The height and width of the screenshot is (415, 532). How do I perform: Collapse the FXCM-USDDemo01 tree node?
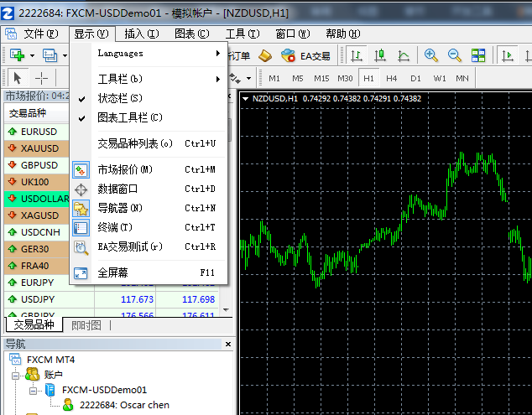coord(33,391)
